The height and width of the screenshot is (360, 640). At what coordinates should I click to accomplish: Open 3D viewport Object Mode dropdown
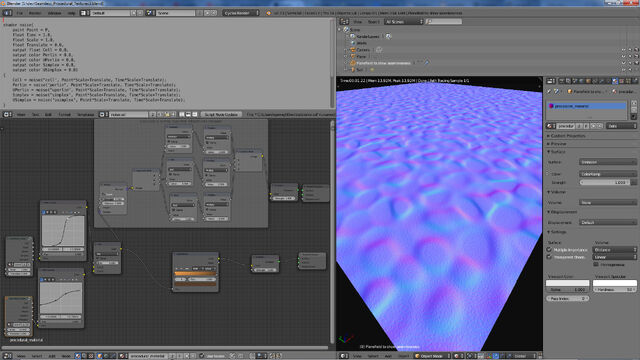[432, 356]
